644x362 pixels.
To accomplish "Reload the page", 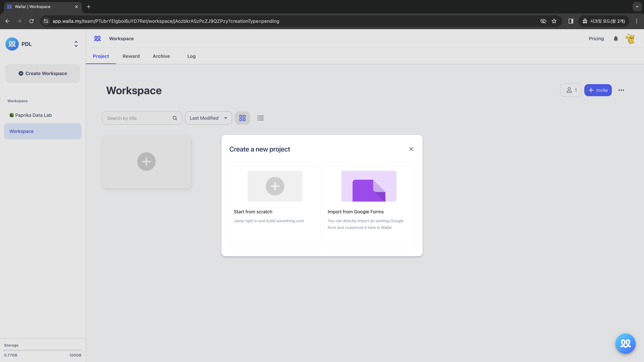I will [x=32, y=21].
